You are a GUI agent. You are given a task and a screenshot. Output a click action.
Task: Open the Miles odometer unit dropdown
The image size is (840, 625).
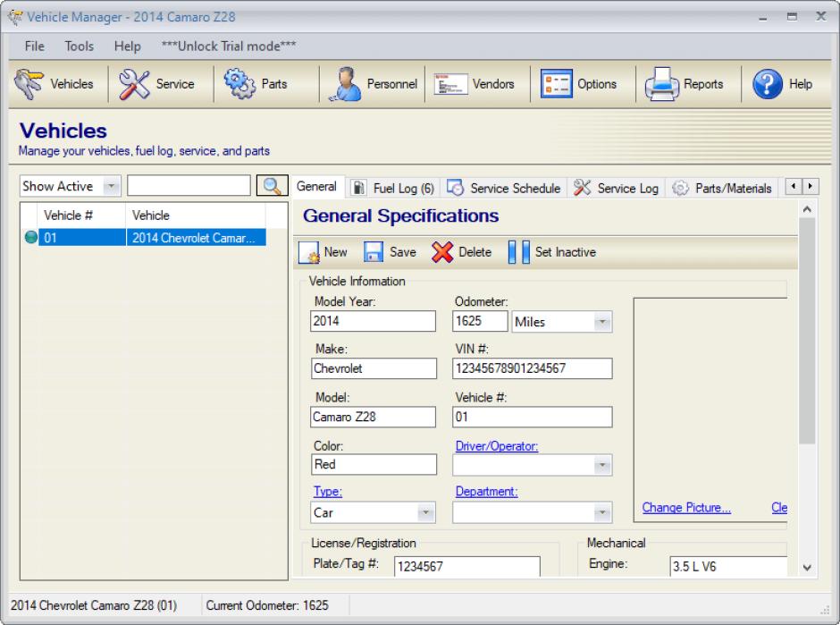coord(602,322)
